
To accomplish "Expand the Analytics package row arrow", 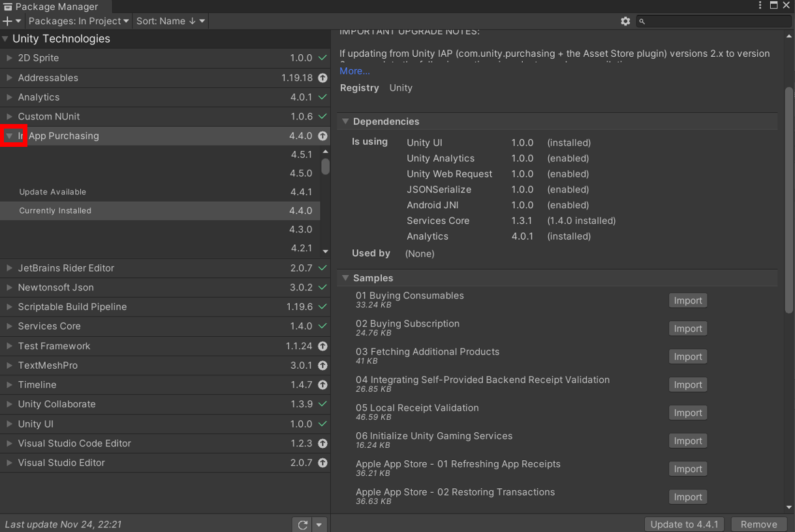I will [x=9, y=97].
